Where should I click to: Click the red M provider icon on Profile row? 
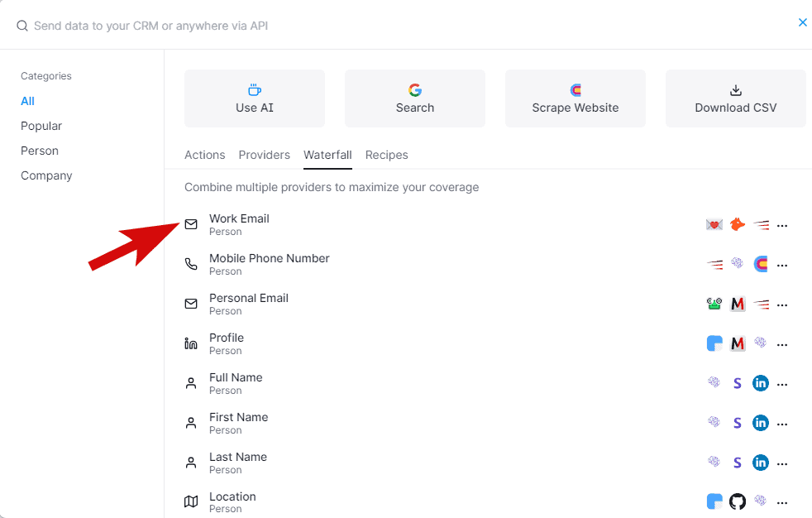(x=738, y=343)
